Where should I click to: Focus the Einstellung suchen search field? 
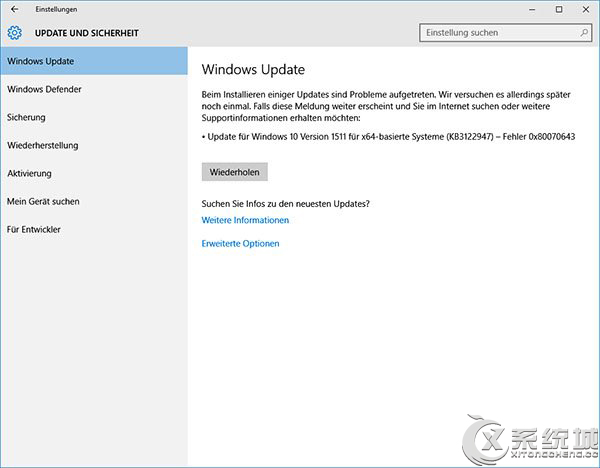tap(505, 33)
